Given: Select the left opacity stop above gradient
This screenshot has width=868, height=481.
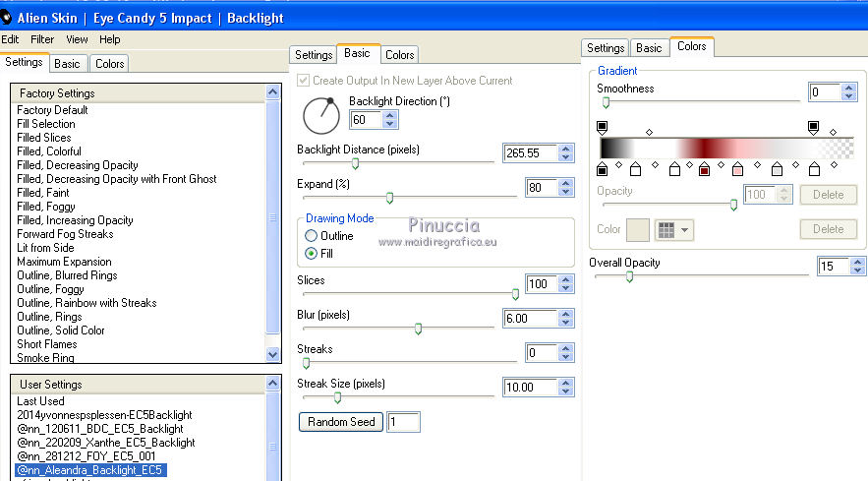Looking at the screenshot, I should (x=603, y=128).
